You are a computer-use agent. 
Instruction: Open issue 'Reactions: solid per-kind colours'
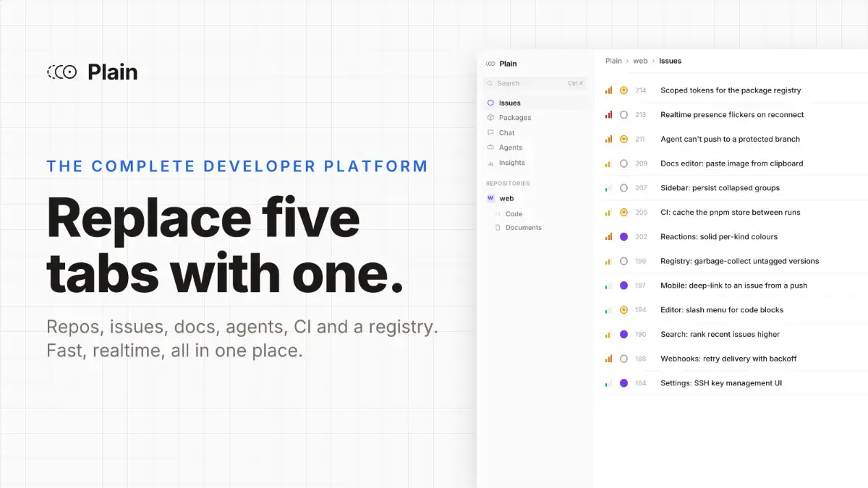[x=719, y=236]
